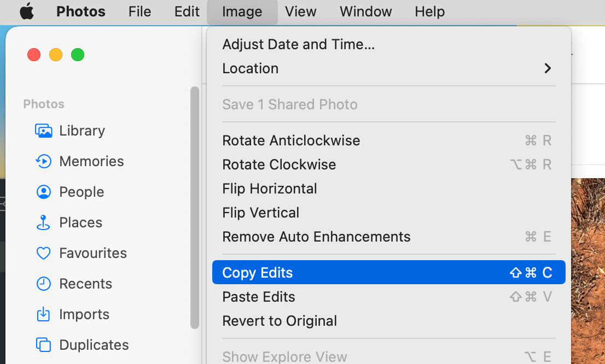Screen dimensions: 605x364
Task: Choose Flip Horizontal
Action: coord(388,189)
